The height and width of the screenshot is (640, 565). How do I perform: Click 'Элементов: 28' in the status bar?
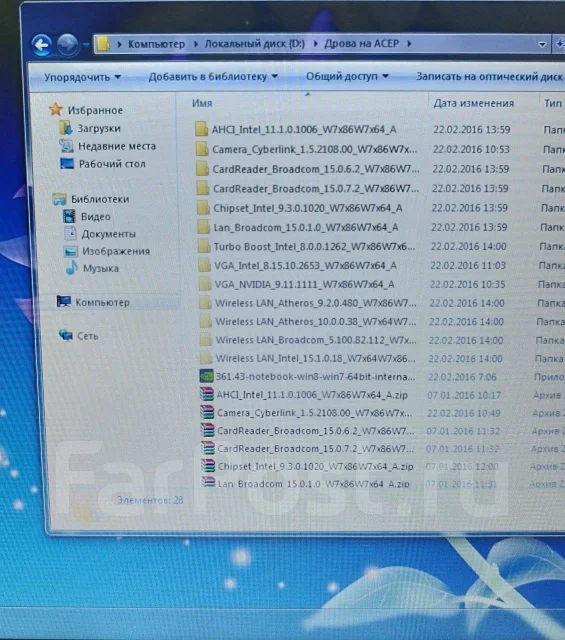[x=150, y=500]
